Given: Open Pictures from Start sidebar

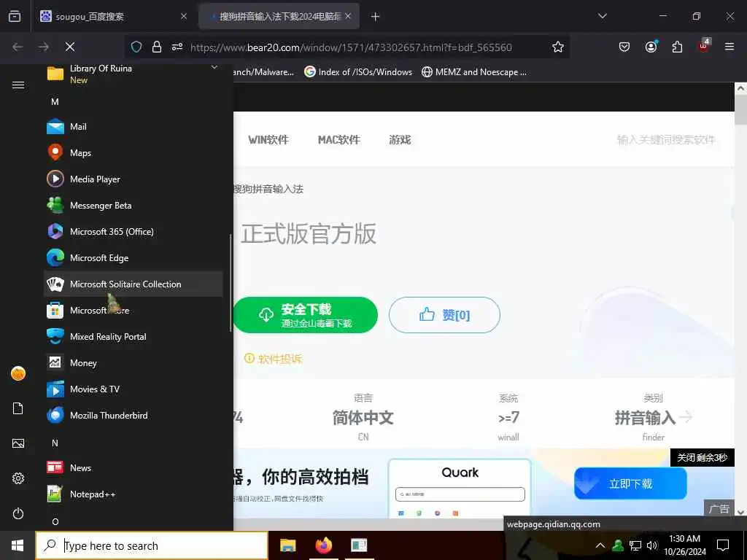Looking at the screenshot, I should [18, 443].
